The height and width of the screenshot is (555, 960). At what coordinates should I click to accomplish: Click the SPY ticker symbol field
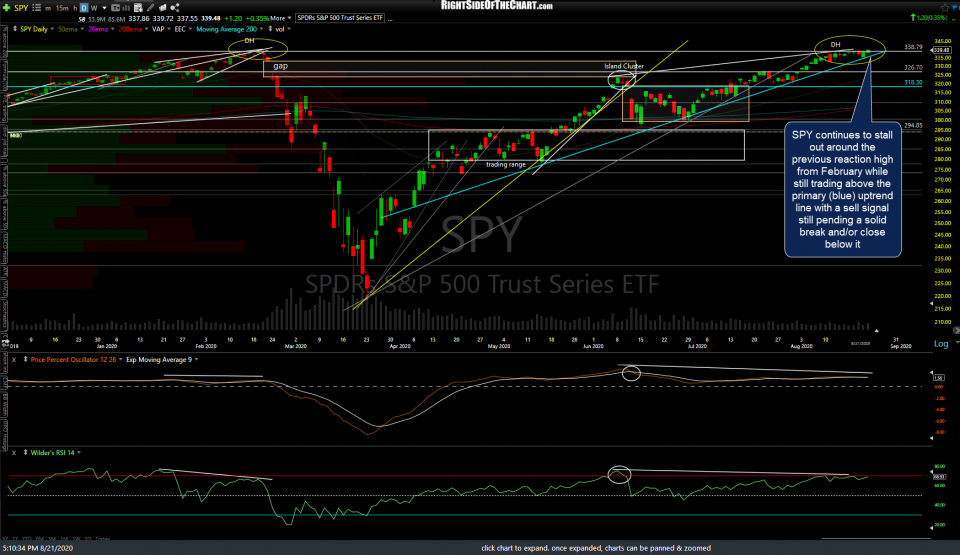click(21, 8)
